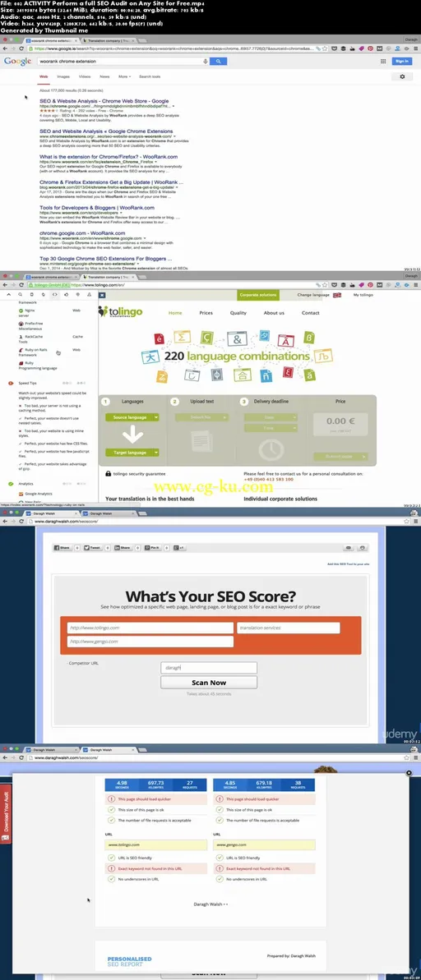
Task: Open 'SEO & Website Analysis - Chrome Web Store' result
Action: (104, 100)
